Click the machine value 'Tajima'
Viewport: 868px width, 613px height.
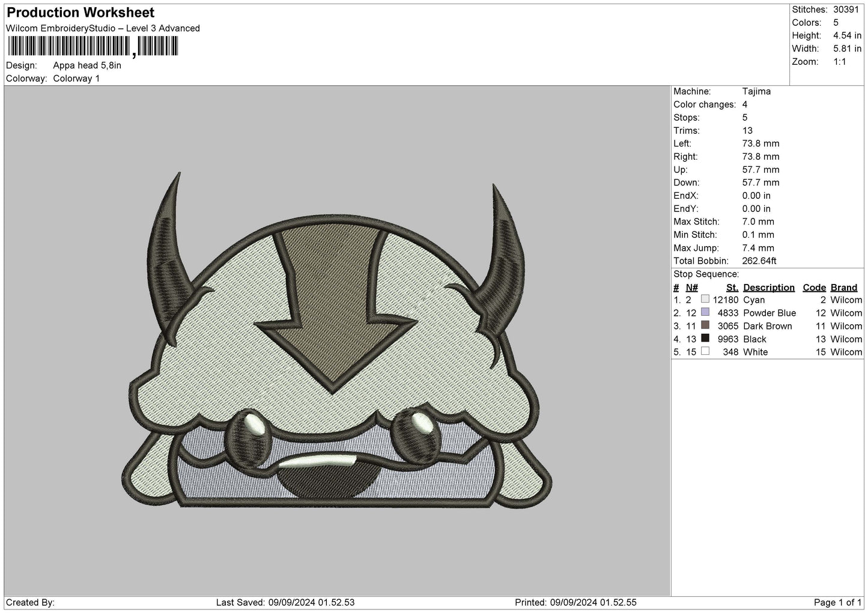(x=756, y=91)
